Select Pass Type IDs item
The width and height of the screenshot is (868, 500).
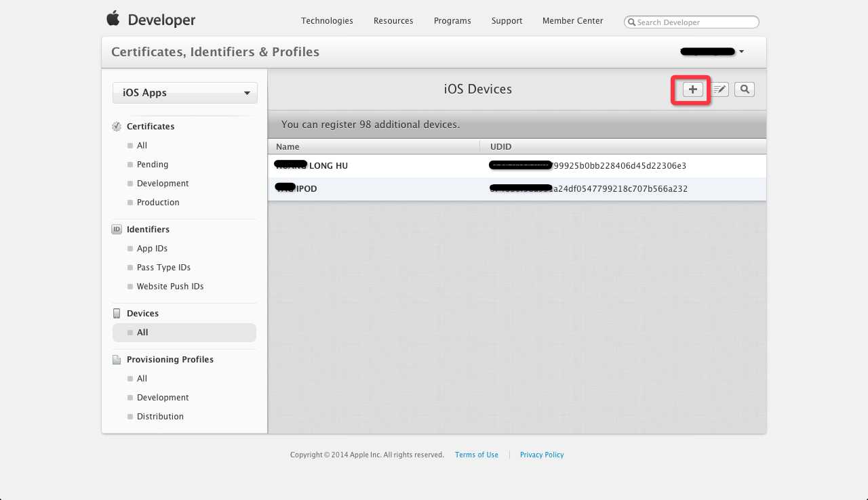163,268
